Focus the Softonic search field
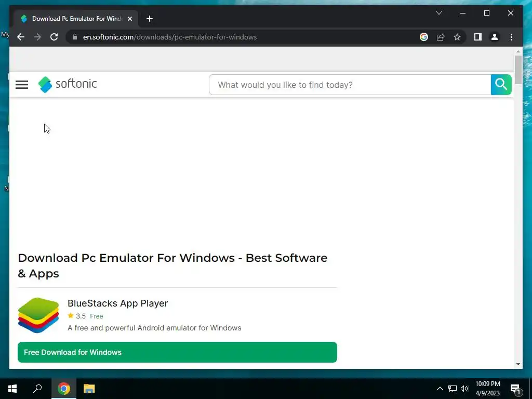 coord(350,85)
